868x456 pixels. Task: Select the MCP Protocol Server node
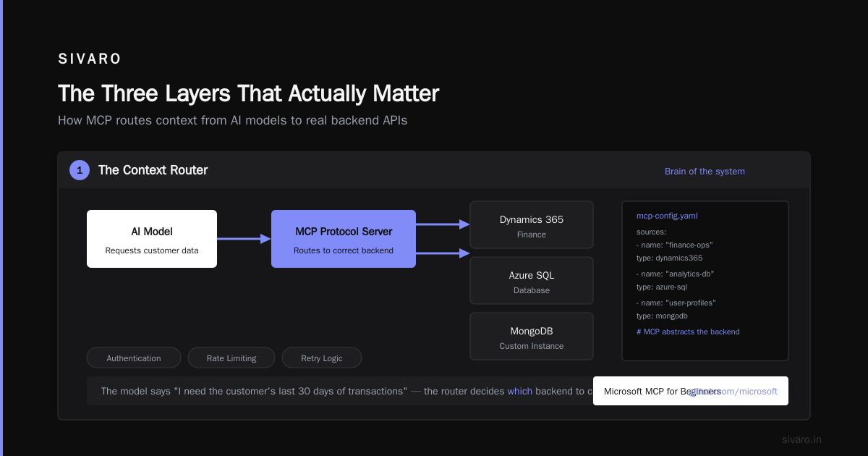pyautogui.click(x=344, y=239)
